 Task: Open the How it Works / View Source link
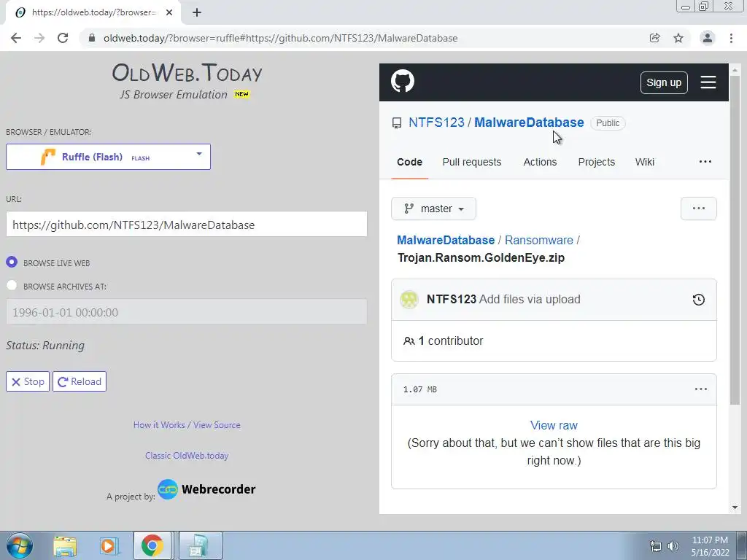coord(187,425)
